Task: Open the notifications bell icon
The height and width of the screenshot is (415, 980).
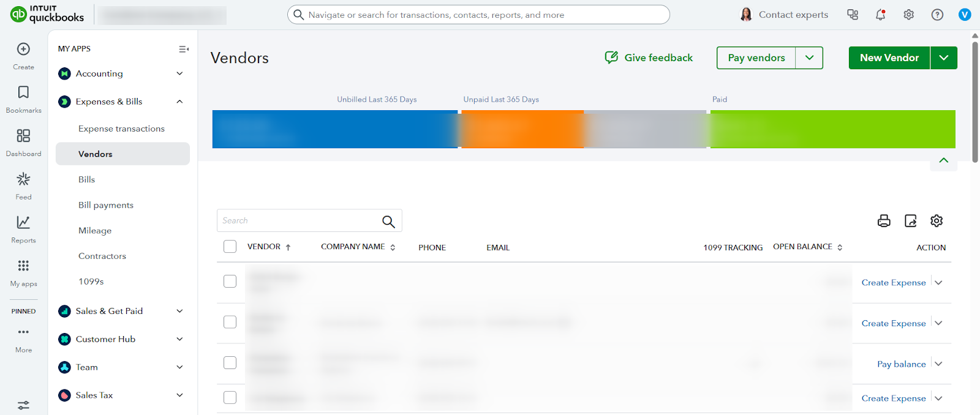Action: coord(880,15)
